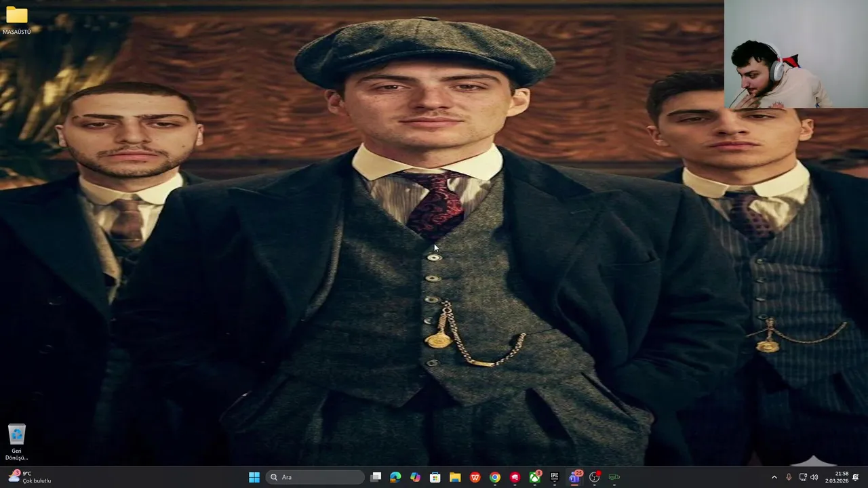Open network settings tray icon
The height and width of the screenshot is (488, 868).
(x=803, y=477)
